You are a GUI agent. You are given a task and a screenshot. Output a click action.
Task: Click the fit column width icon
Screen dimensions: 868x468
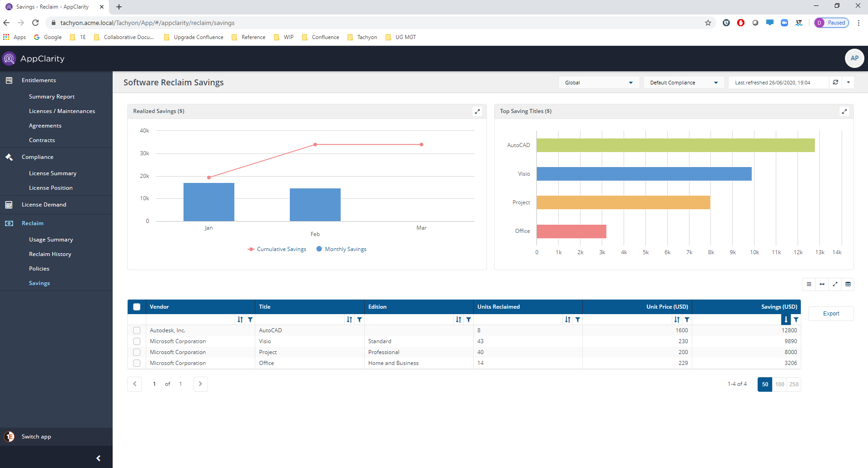[822, 284]
